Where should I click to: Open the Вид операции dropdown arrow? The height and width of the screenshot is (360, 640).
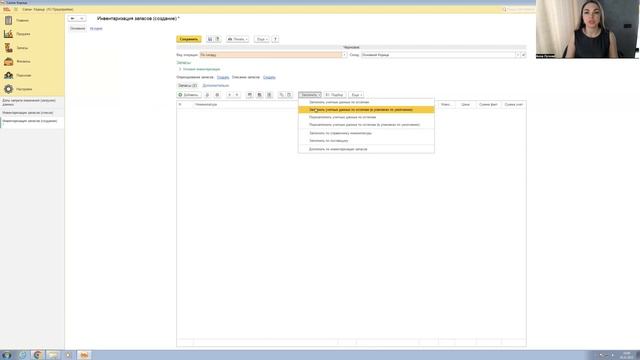click(344, 55)
